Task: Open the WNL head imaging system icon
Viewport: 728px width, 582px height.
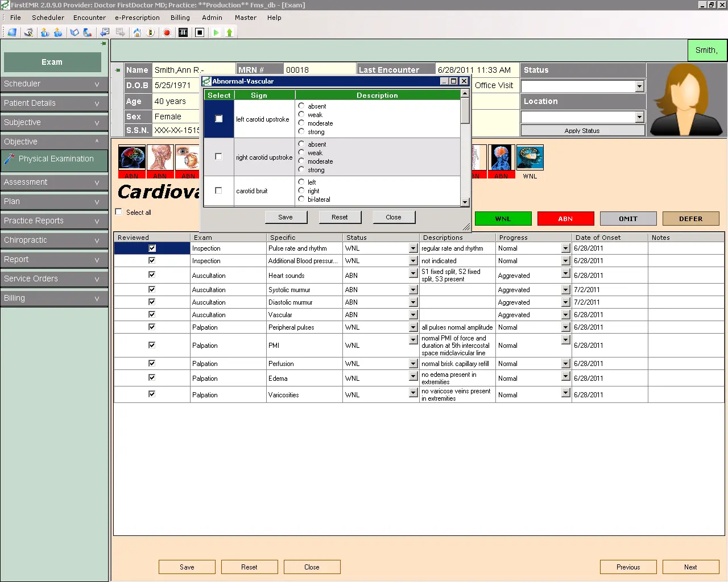Action: click(x=529, y=157)
